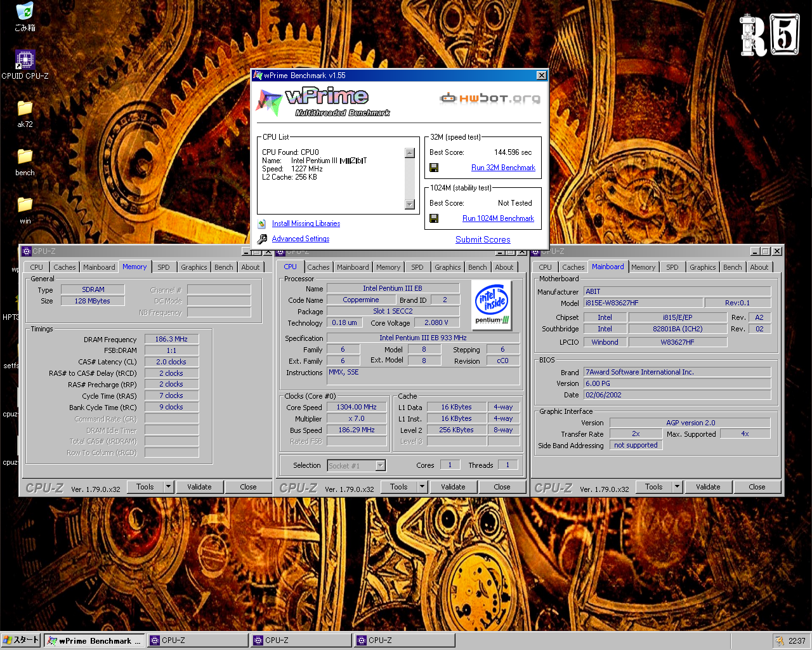
Task: Open Graphics tab in middle CPU-Z window
Action: click(x=448, y=267)
